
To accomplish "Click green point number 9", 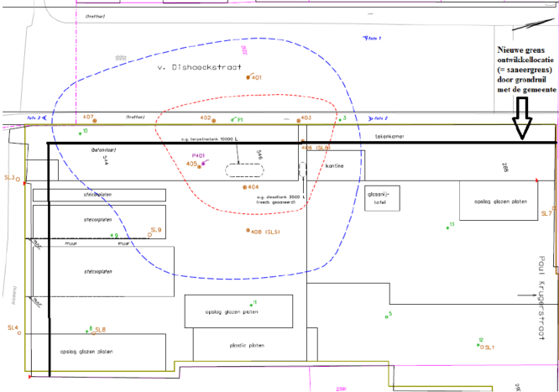I will [116, 235].
